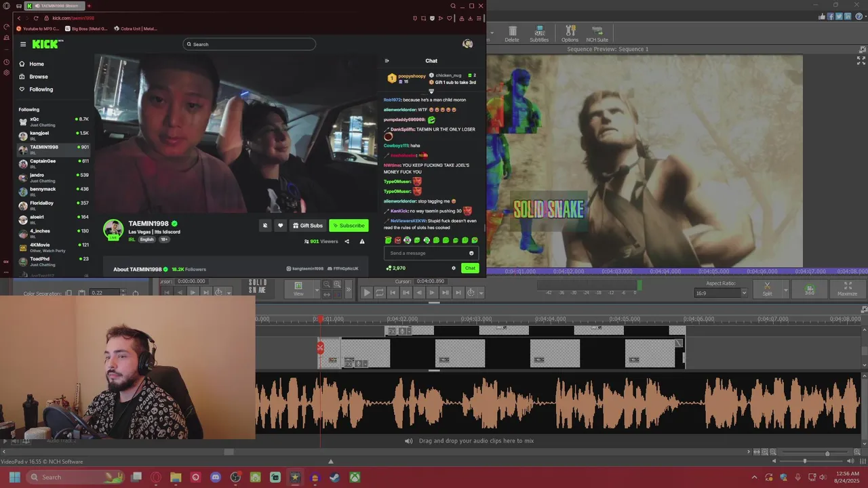Screen dimensions: 868x488
Task: Expand playback speed dropdown arrow
Action: pos(481,293)
